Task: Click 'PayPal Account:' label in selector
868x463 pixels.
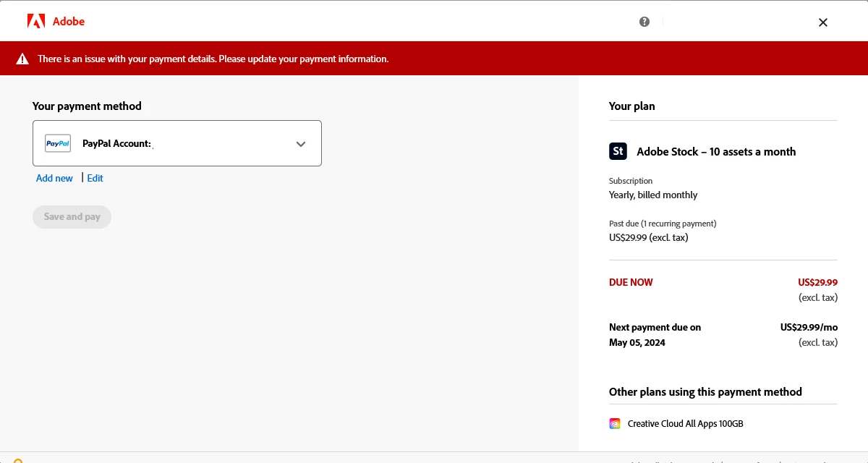Action: tap(116, 143)
